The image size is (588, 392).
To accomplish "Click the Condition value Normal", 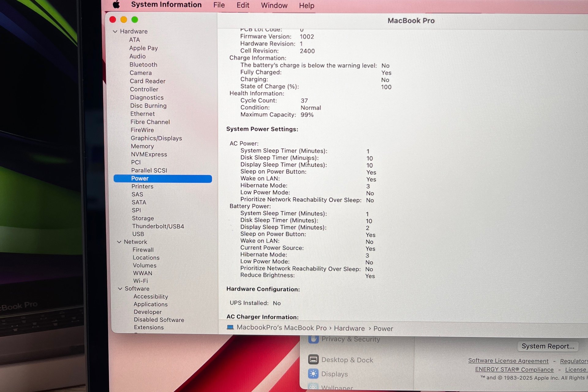I will (x=311, y=108).
